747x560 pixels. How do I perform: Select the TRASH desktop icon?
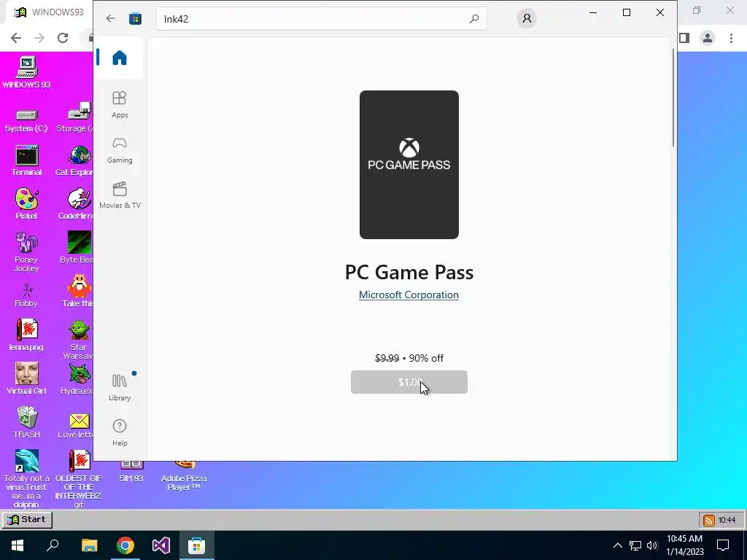[26, 422]
